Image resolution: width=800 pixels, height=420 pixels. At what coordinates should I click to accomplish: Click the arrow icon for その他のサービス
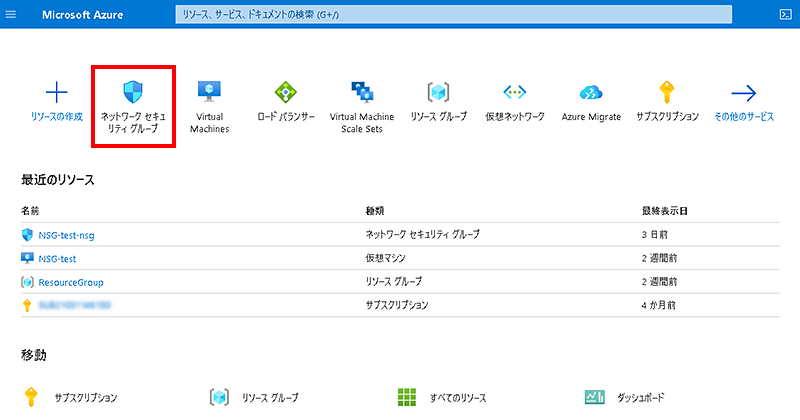[744, 93]
